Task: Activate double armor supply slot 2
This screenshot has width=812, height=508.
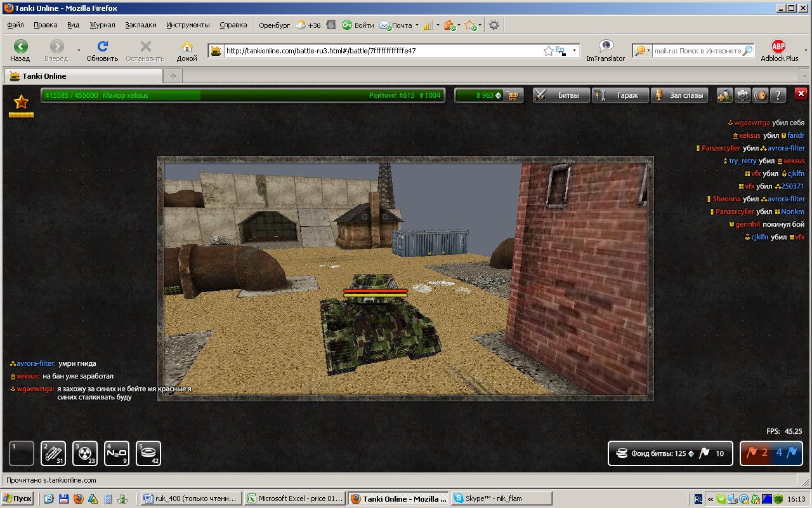Action: [x=53, y=453]
